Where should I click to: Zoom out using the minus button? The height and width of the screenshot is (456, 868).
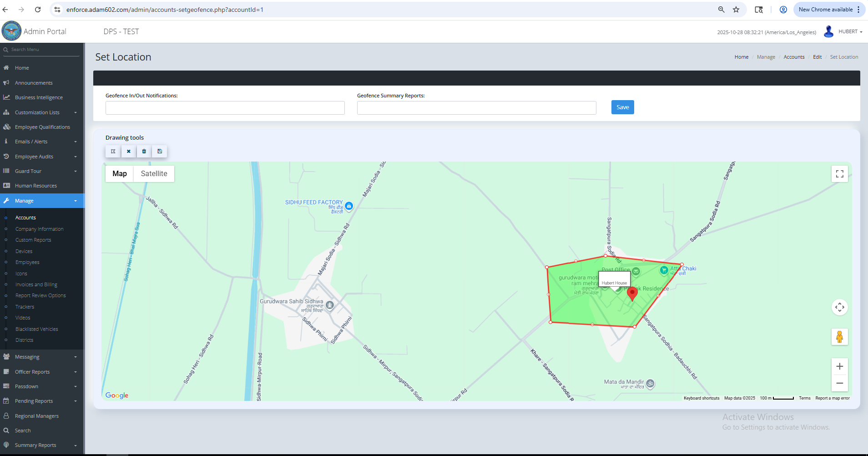[839, 383]
